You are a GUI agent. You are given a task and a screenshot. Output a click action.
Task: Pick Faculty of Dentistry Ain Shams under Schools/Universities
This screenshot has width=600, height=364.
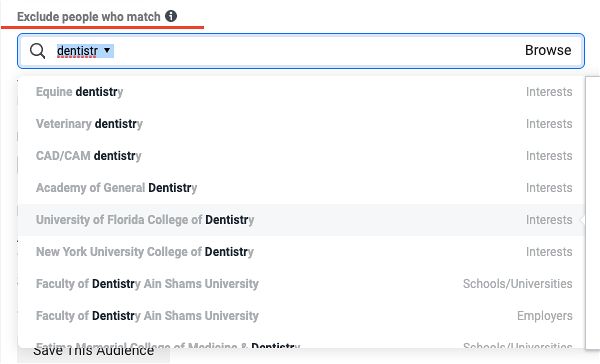[301, 284]
